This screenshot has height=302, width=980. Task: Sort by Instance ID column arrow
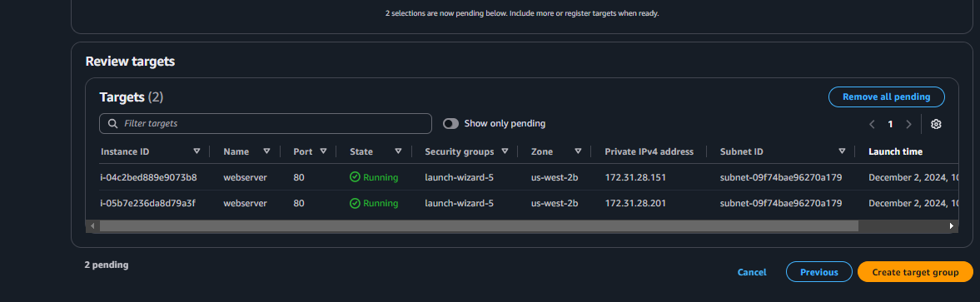click(x=196, y=151)
